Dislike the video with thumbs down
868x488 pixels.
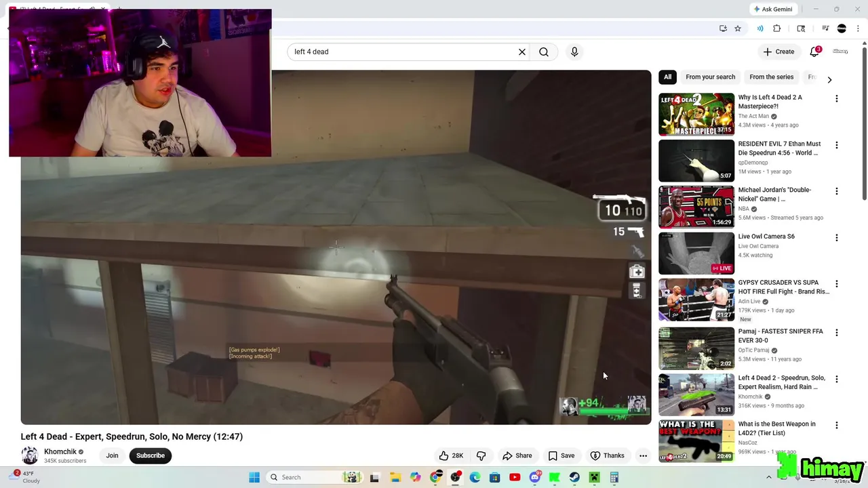481,455
